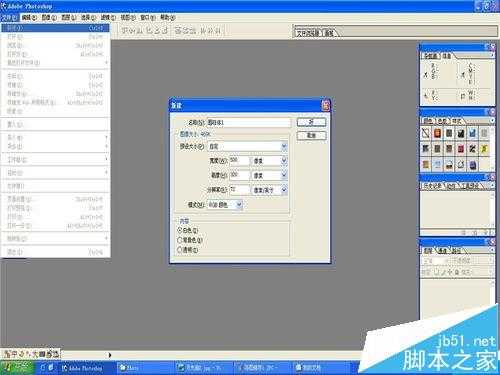This screenshot has width=500, height=375.
Task: Open the 视图 View menu
Action: tap(128, 17)
